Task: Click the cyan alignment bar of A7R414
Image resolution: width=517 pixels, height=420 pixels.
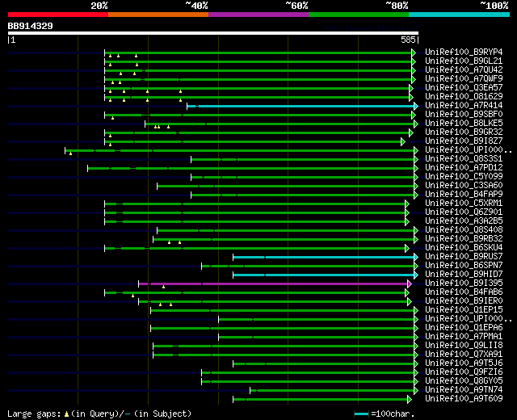Action: coord(301,106)
